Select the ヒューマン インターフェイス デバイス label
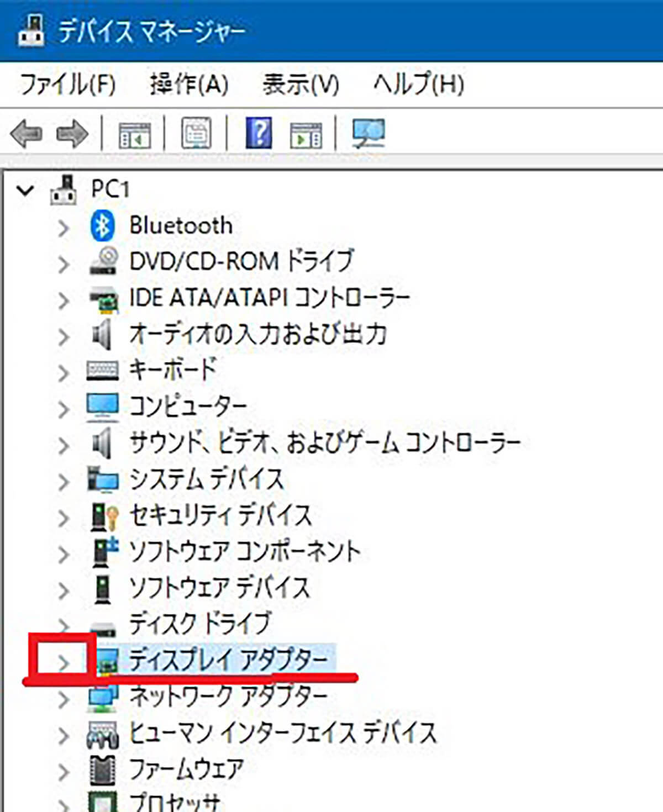663x812 pixels. coord(283,732)
